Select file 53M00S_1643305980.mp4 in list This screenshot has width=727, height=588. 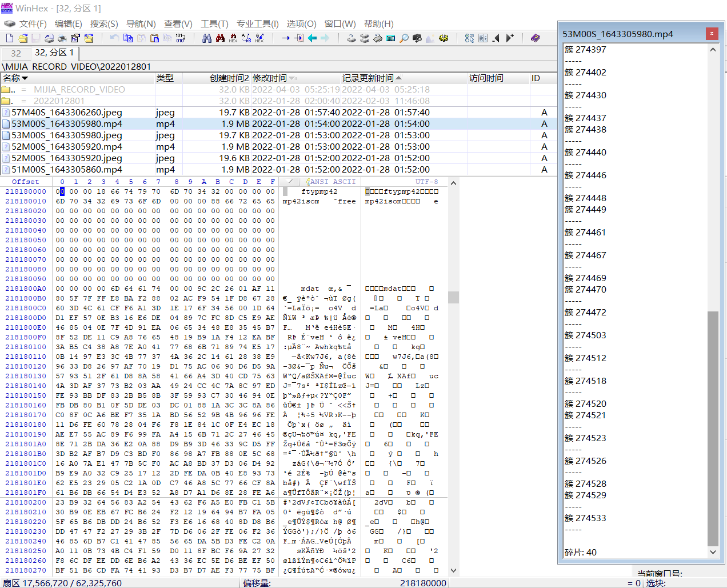point(278,124)
